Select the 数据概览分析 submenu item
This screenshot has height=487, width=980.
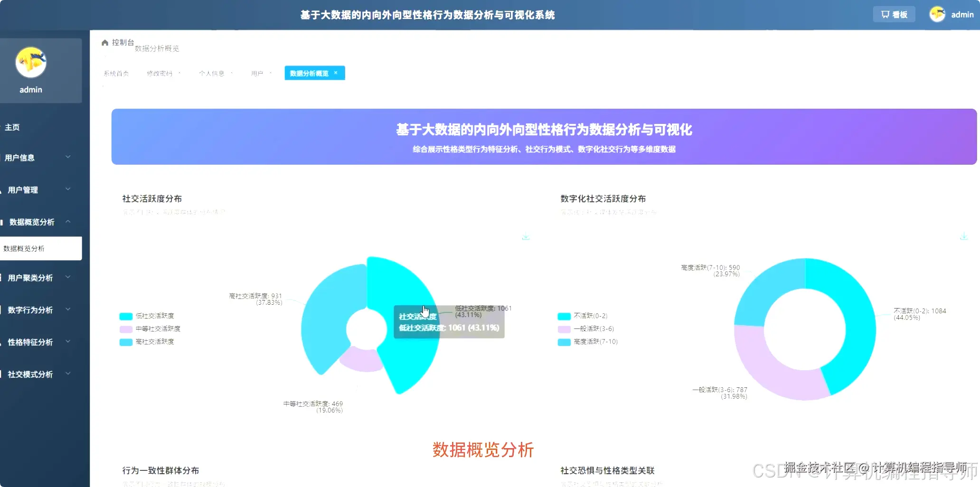pyautogui.click(x=41, y=248)
